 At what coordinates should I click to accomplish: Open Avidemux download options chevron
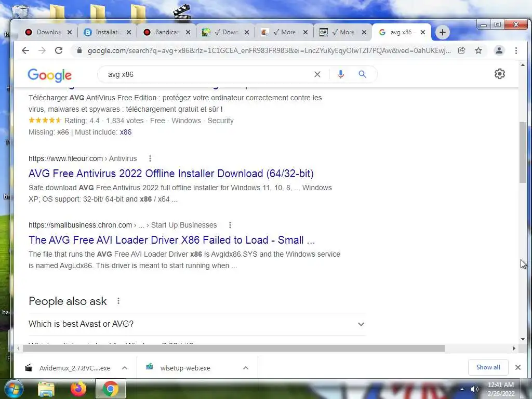click(x=125, y=368)
